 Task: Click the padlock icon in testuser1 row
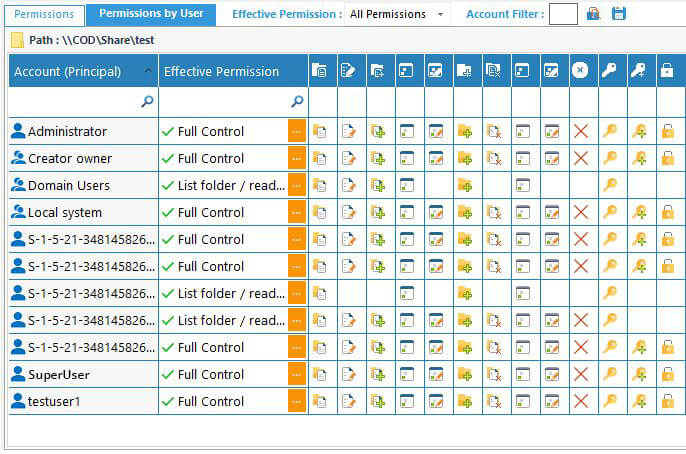[667, 401]
